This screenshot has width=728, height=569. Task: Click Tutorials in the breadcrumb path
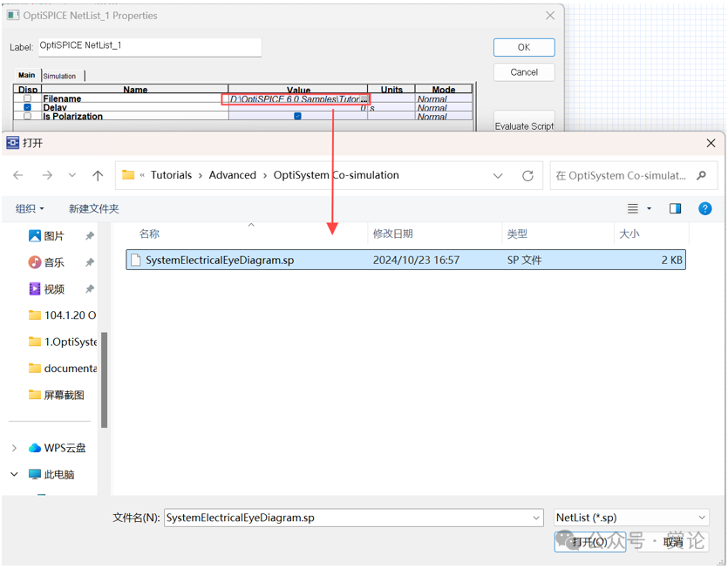(172, 175)
